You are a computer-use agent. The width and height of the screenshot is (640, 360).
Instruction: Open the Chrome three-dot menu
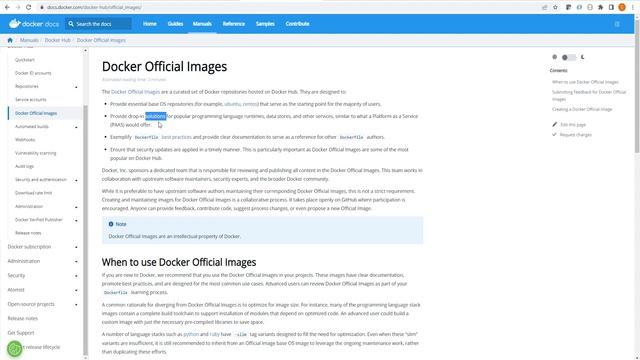633,7
